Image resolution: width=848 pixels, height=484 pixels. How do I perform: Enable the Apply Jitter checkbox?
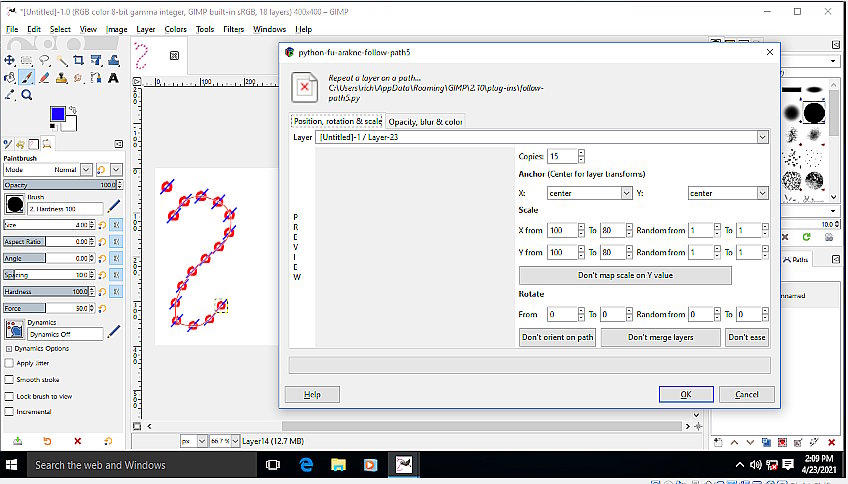coord(10,363)
